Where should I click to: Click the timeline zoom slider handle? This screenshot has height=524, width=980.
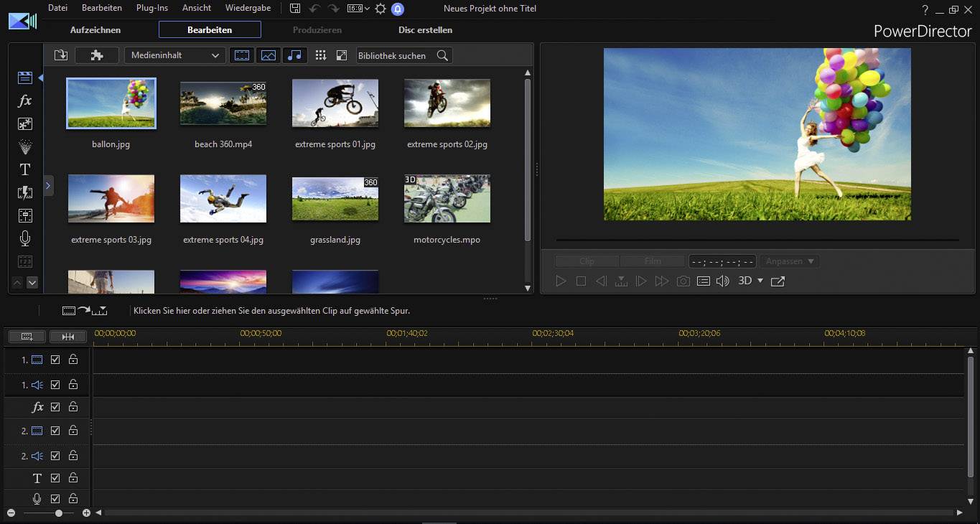point(59,513)
